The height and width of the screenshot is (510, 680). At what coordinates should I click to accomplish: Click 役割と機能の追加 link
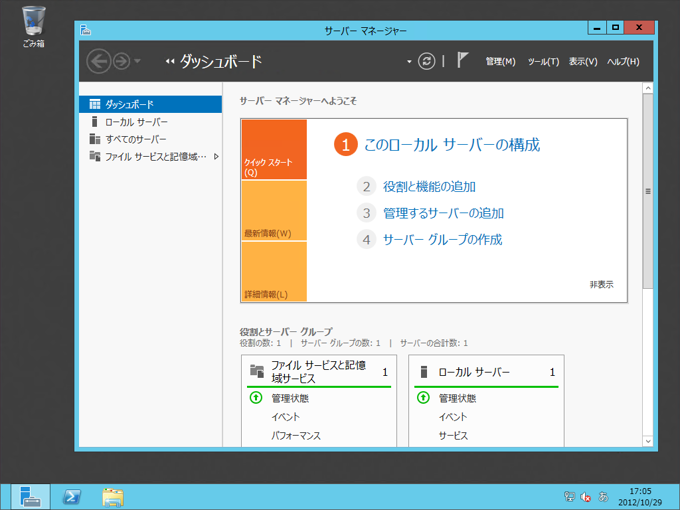coord(429,186)
